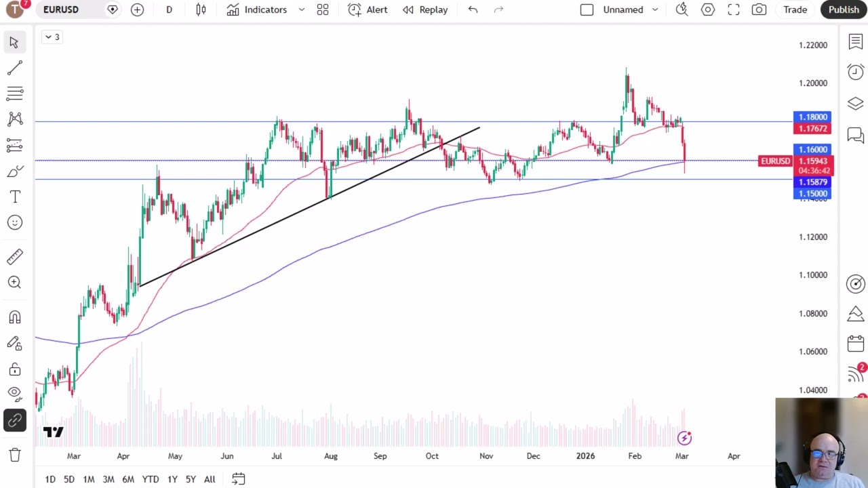Select the 5Y time range

(x=191, y=479)
